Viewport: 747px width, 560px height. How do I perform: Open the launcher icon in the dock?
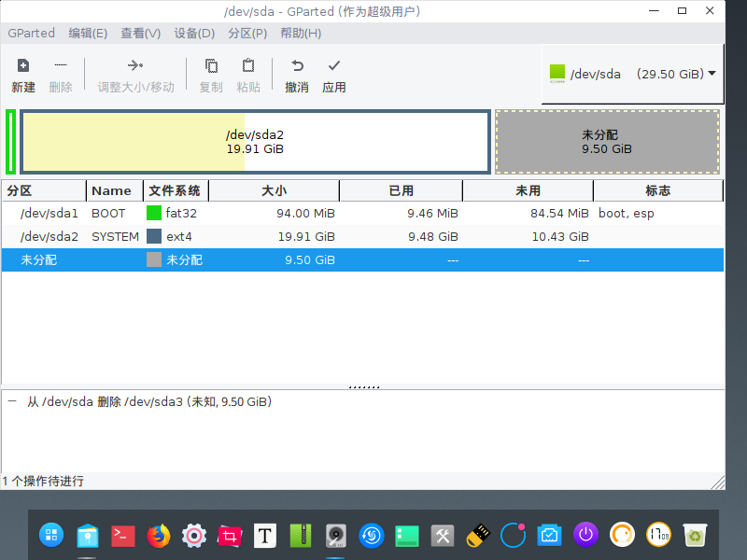(x=51, y=535)
